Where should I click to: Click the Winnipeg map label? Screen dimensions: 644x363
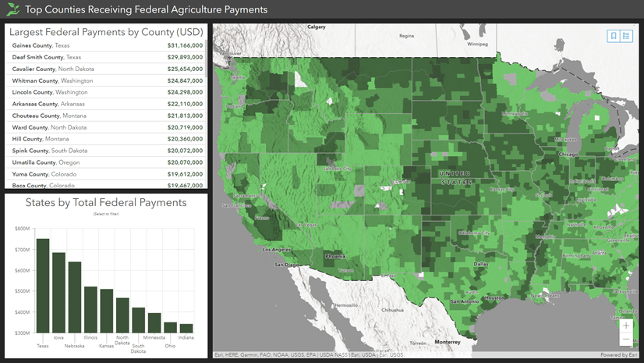click(x=477, y=44)
